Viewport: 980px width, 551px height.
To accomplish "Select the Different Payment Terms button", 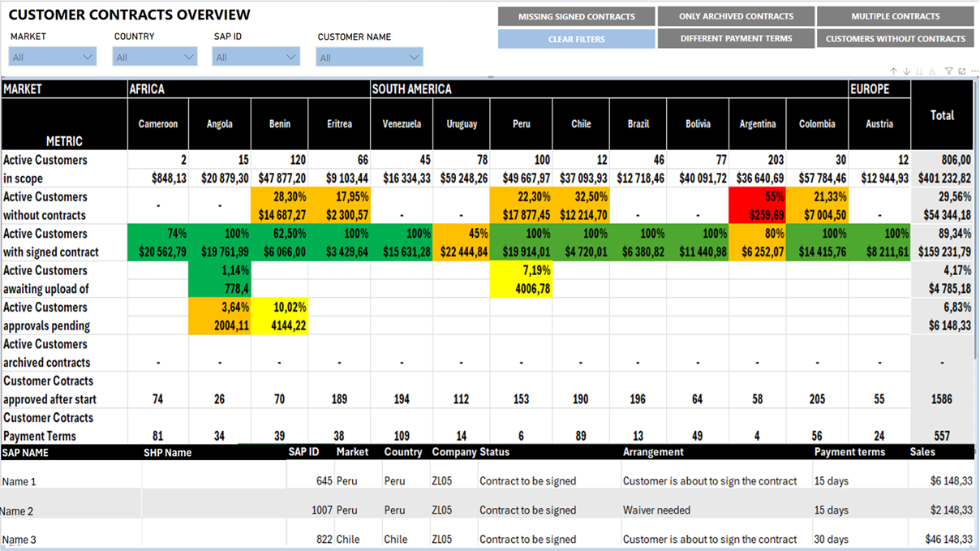I will (x=736, y=38).
